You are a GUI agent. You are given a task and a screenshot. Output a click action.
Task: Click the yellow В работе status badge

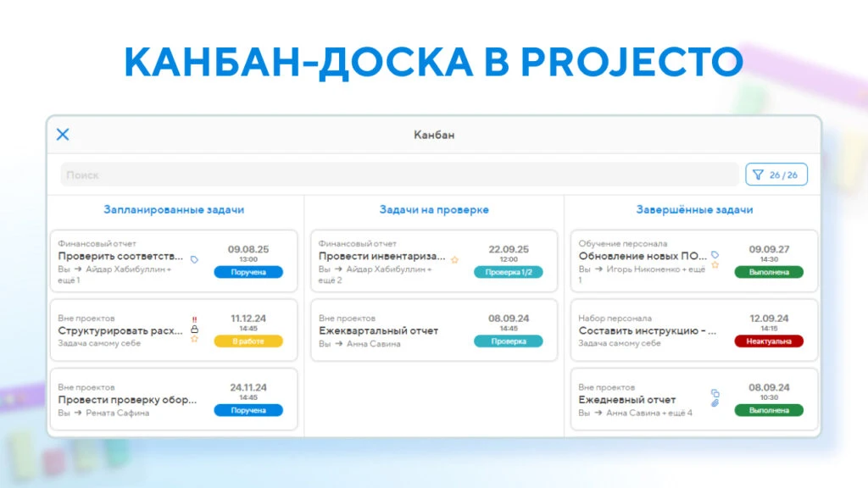(x=248, y=341)
